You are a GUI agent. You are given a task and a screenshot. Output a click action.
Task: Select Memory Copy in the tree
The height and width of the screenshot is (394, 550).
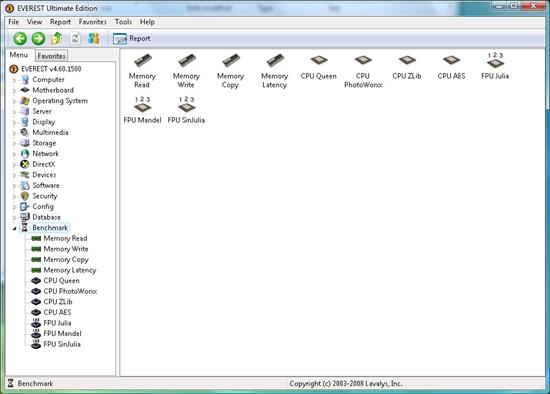(66, 260)
